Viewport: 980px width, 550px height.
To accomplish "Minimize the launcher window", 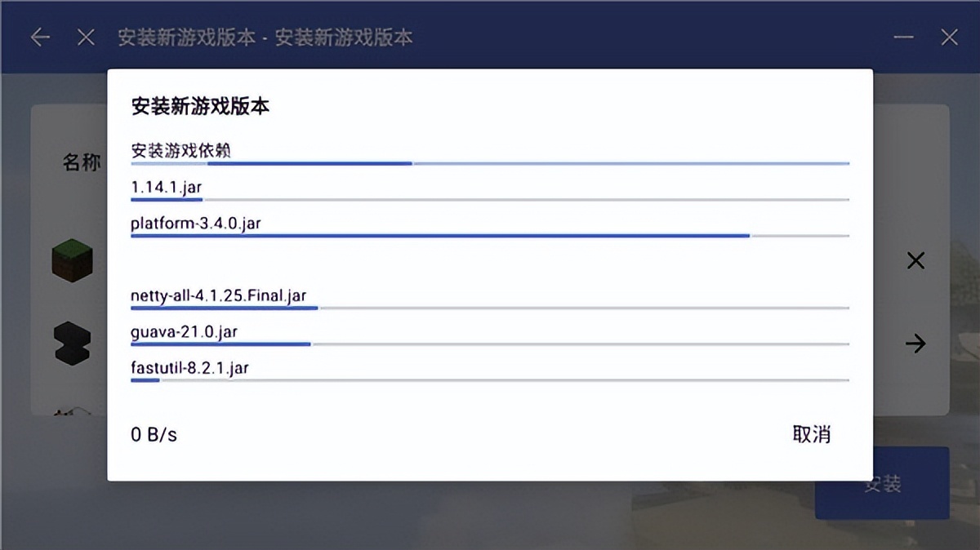I will [x=903, y=38].
